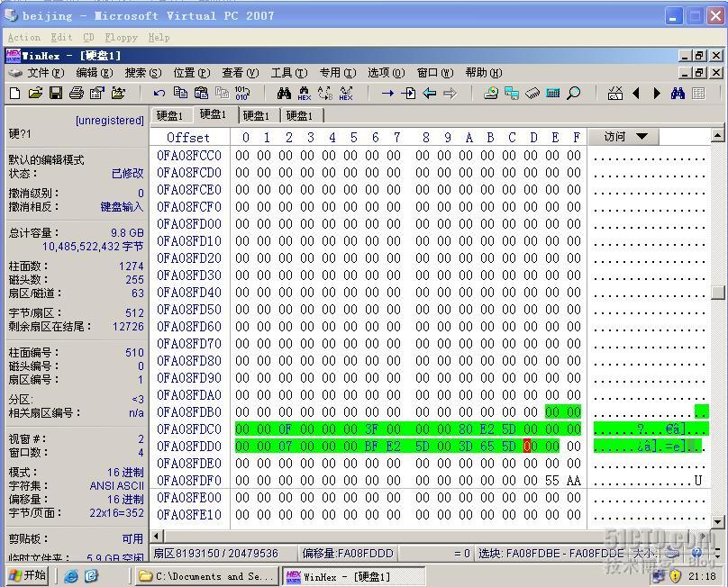This screenshot has width=728, height=587.
Task: Click the hex editor's vertical scrollbar up arrow
Action: 717,136
